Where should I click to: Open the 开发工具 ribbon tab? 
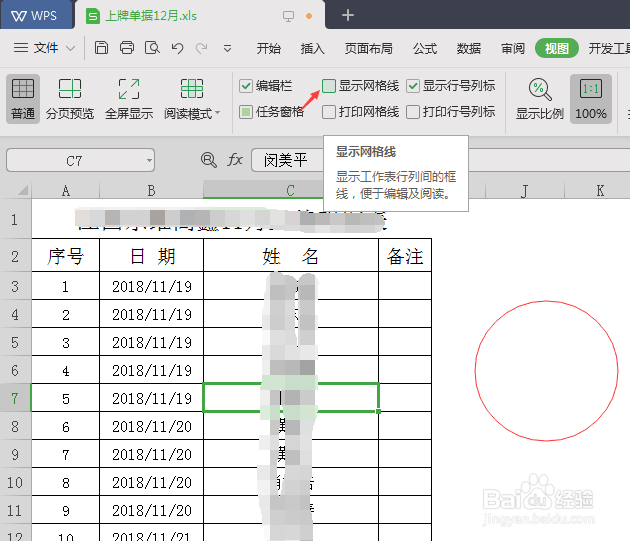click(609, 49)
